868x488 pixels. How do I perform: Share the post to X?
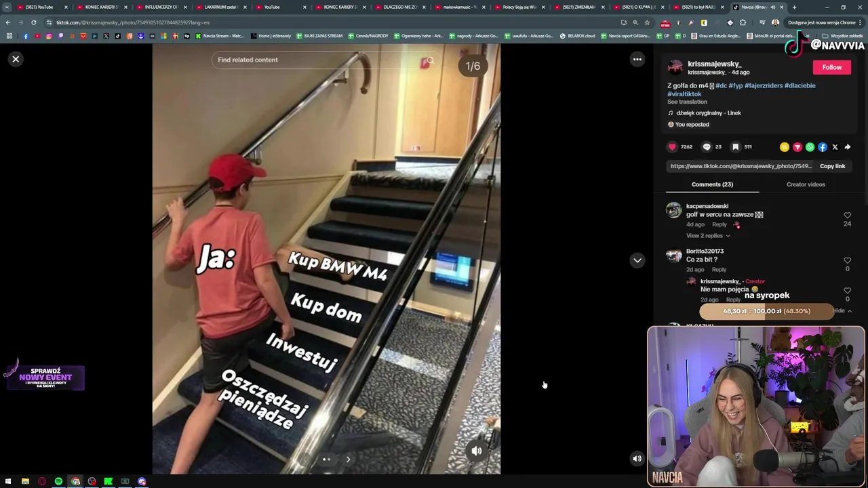tap(835, 147)
